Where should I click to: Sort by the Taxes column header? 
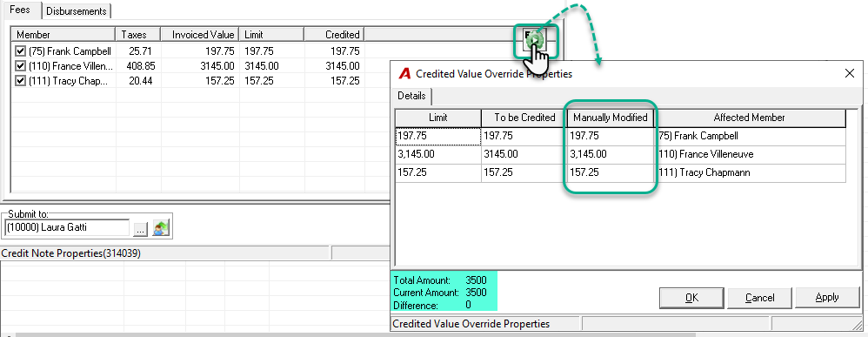click(138, 34)
